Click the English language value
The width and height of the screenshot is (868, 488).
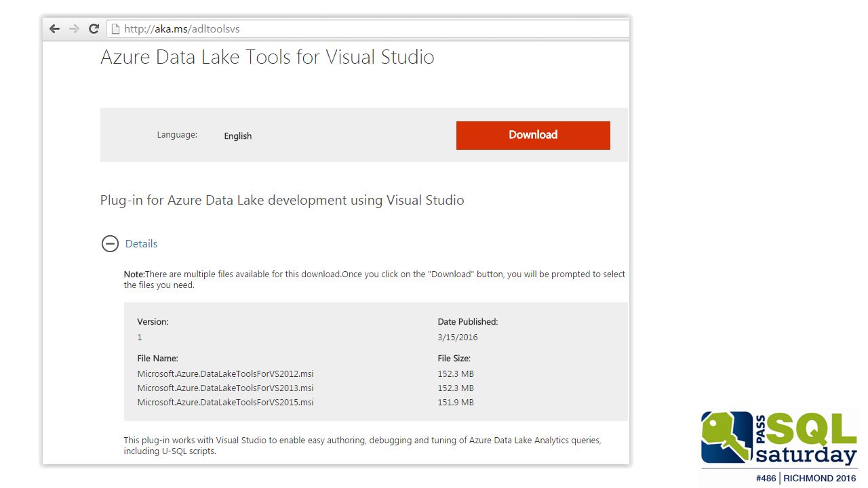point(238,136)
